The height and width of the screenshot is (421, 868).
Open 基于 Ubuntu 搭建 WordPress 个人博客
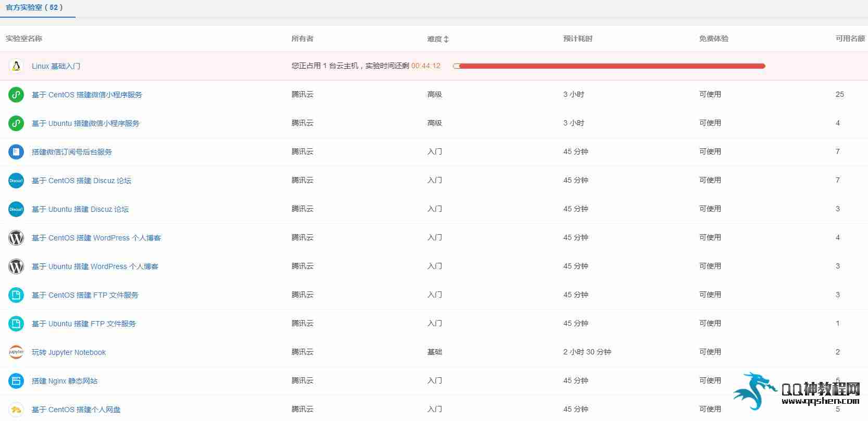pyautogui.click(x=95, y=266)
